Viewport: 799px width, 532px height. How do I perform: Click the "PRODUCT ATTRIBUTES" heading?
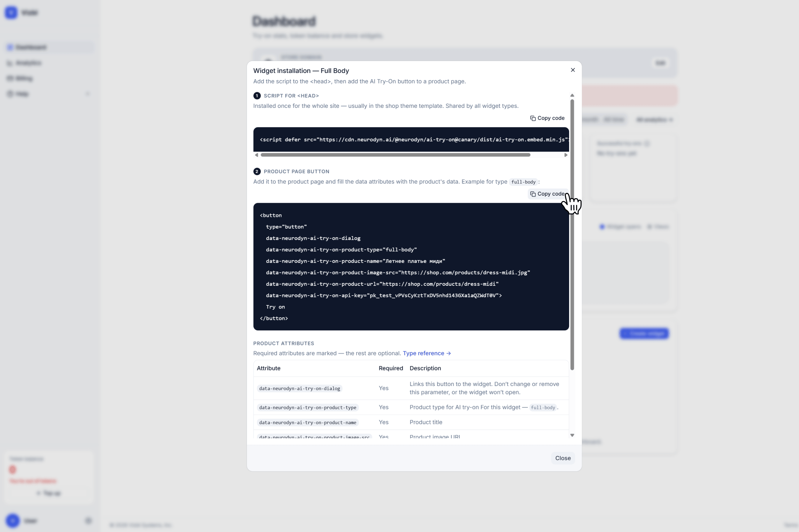(283, 343)
